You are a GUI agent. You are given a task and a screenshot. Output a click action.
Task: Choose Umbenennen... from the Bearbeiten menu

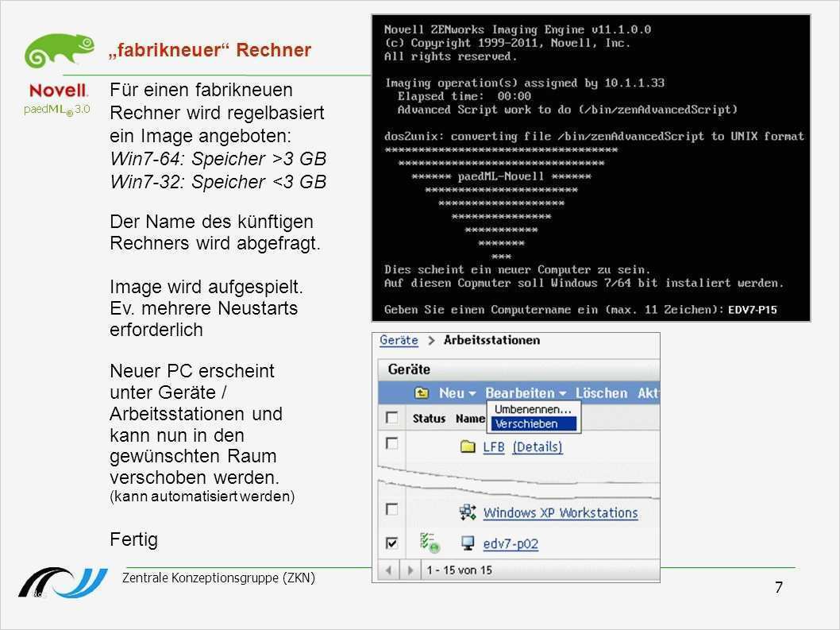[533, 409]
